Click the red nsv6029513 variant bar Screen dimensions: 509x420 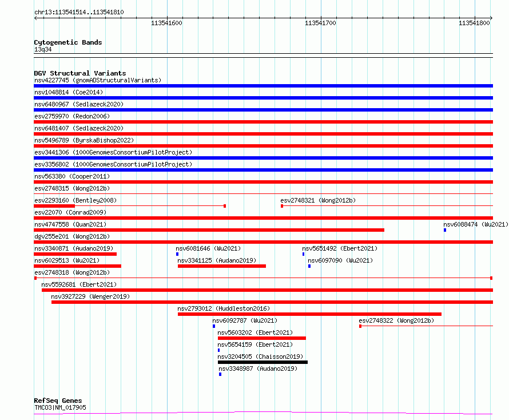[x=78, y=266]
